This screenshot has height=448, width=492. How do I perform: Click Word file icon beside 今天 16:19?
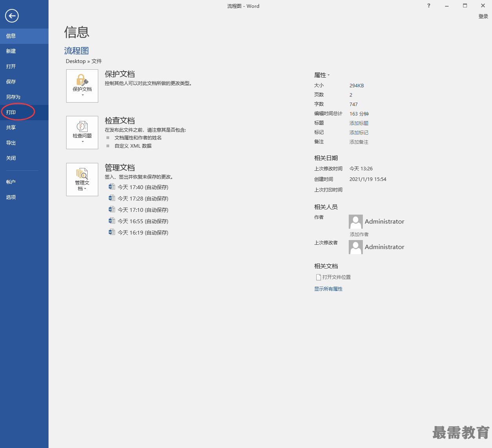112,232
